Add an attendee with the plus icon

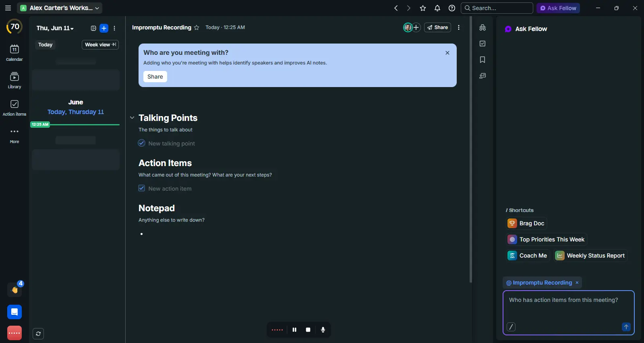(416, 27)
